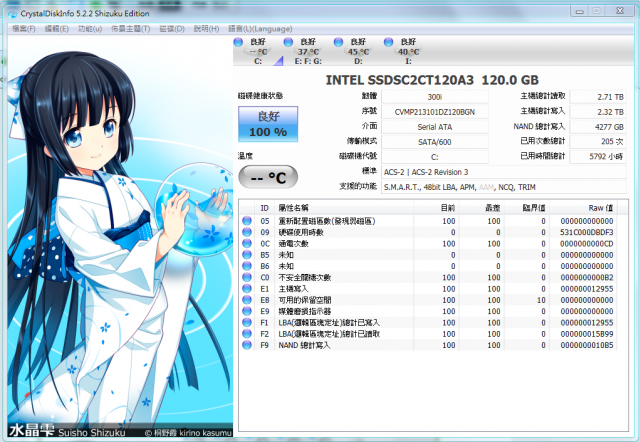
Task: Click the INTEL SSDSC2CT120A3 120.0 GB title
Action: (x=432, y=80)
